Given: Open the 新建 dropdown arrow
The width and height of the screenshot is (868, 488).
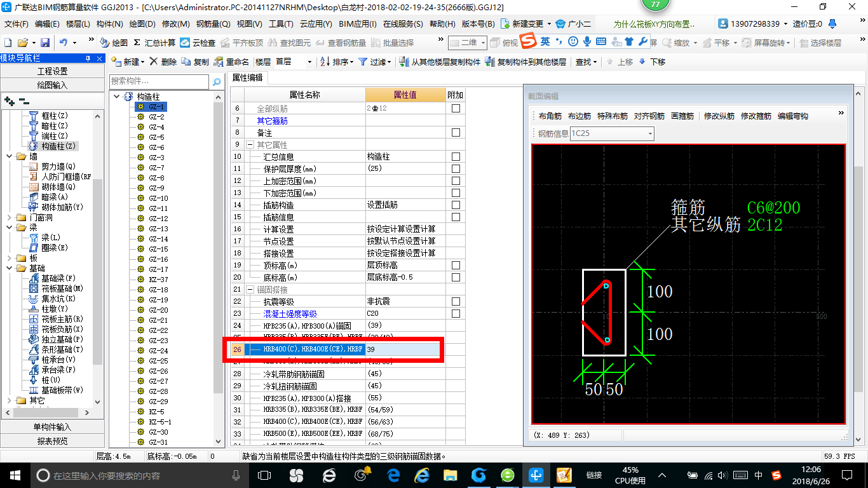Looking at the screenshot, I should coord(143,62).
